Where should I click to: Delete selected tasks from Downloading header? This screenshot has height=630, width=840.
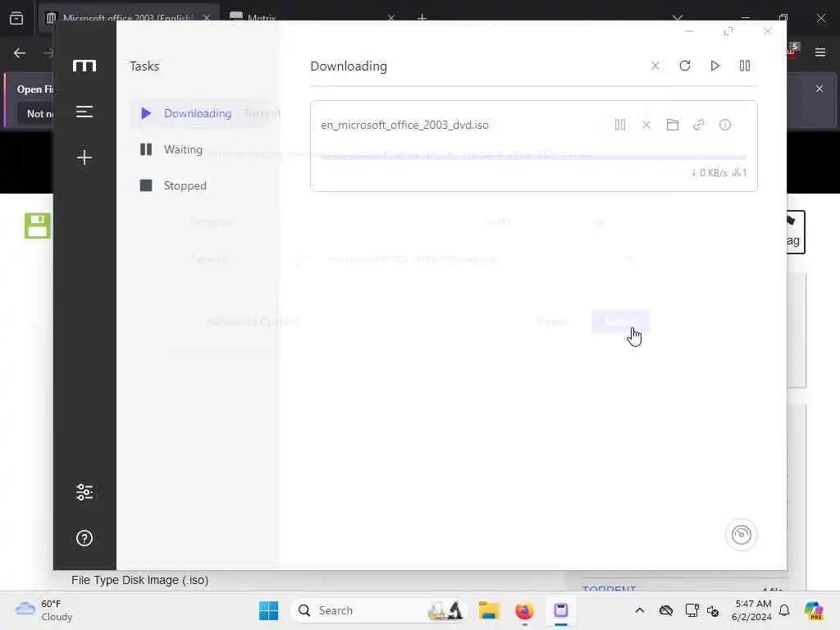click(655, 66)
